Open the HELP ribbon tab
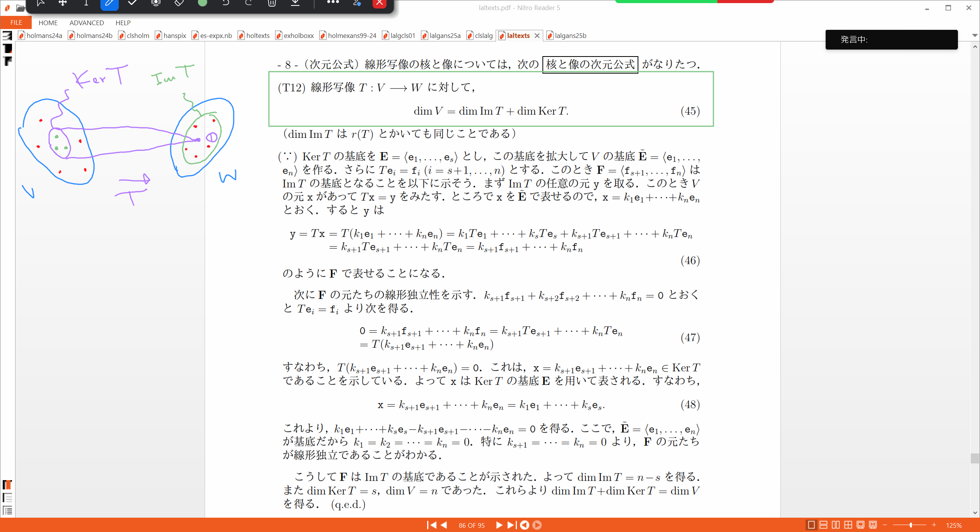This screenshot has width=980, height=532. tap(123, 23)
